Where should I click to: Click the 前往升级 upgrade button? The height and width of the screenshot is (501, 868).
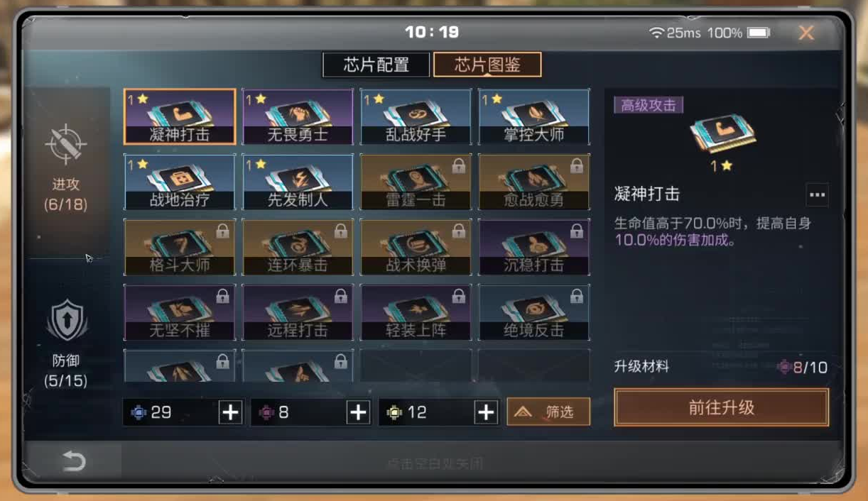pyautogui.click(x=721, y=408)
